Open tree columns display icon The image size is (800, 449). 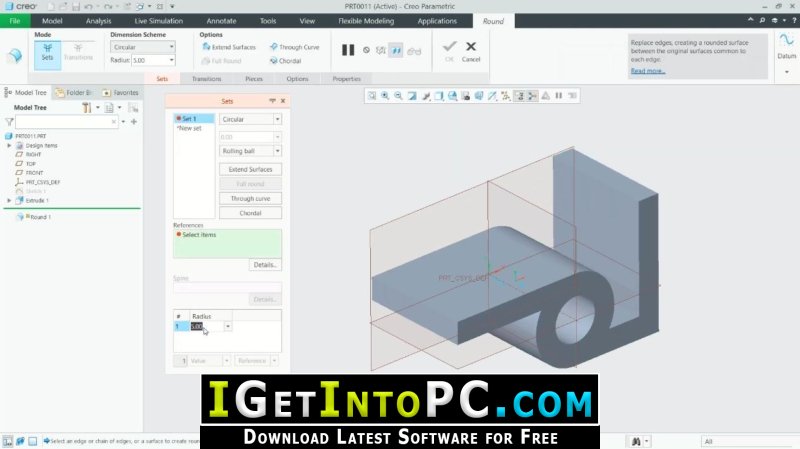[109, 108]
